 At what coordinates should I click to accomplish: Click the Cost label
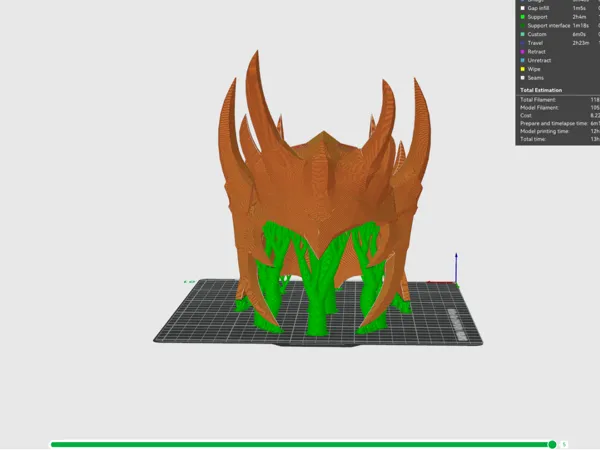526,116
